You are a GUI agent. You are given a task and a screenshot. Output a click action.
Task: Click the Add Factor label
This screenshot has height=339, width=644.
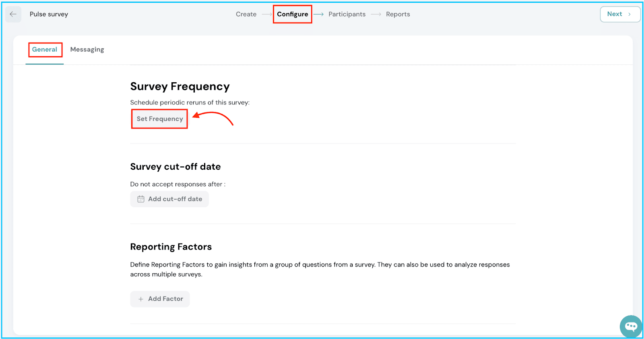165,299
